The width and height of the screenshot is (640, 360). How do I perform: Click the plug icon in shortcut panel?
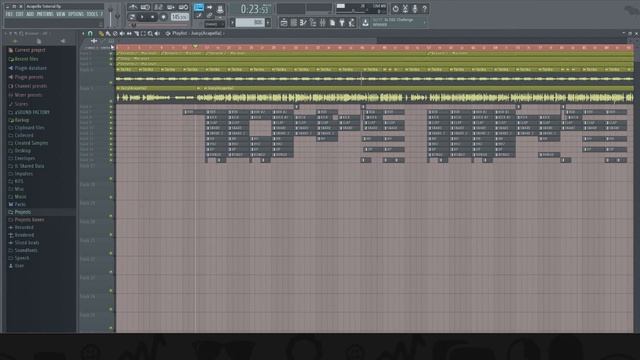pyautogui.click(x=342, y=23)
